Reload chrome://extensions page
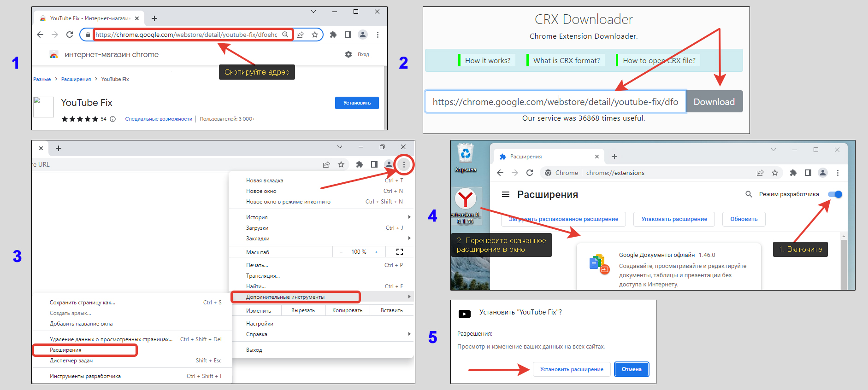Viewport: 868px width, 390px height. click(x=530, y=173)
